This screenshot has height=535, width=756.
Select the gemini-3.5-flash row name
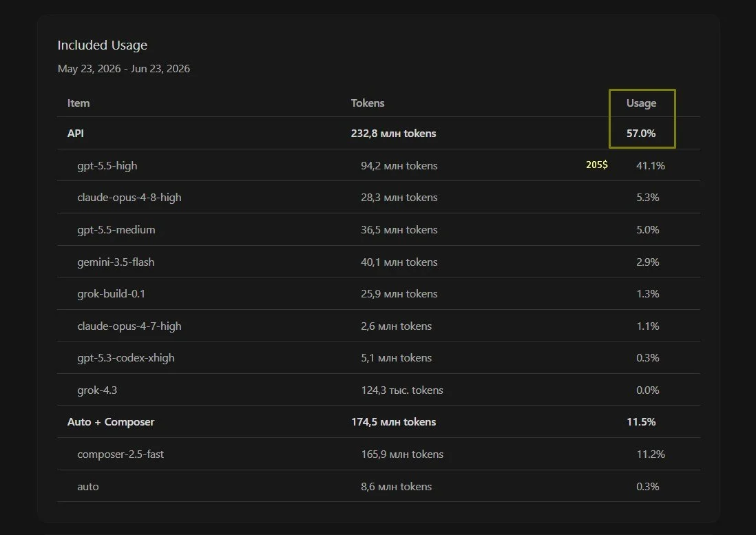pyautogui.click(x=116, y=262)
